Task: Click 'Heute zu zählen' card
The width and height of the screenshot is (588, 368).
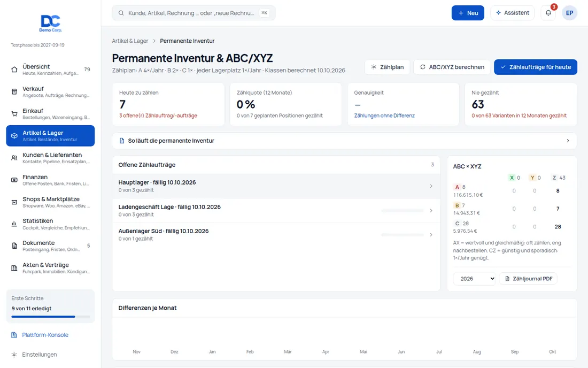Action: [x=168, y=104]
